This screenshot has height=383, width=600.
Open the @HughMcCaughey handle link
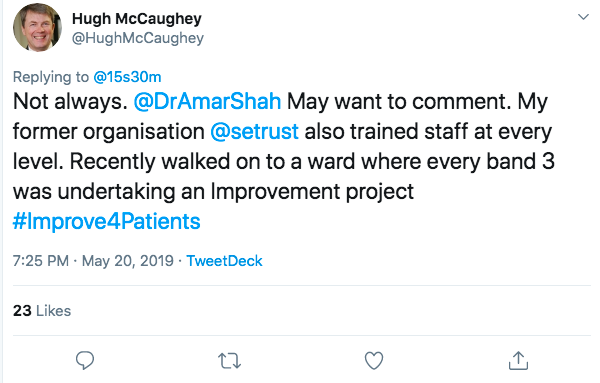[x=138, y=38]
